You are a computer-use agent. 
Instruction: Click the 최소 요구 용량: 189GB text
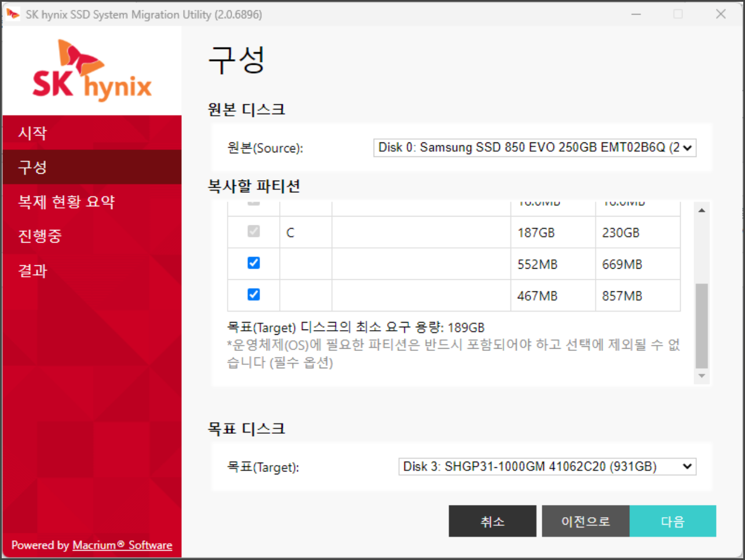coord(420,328)
